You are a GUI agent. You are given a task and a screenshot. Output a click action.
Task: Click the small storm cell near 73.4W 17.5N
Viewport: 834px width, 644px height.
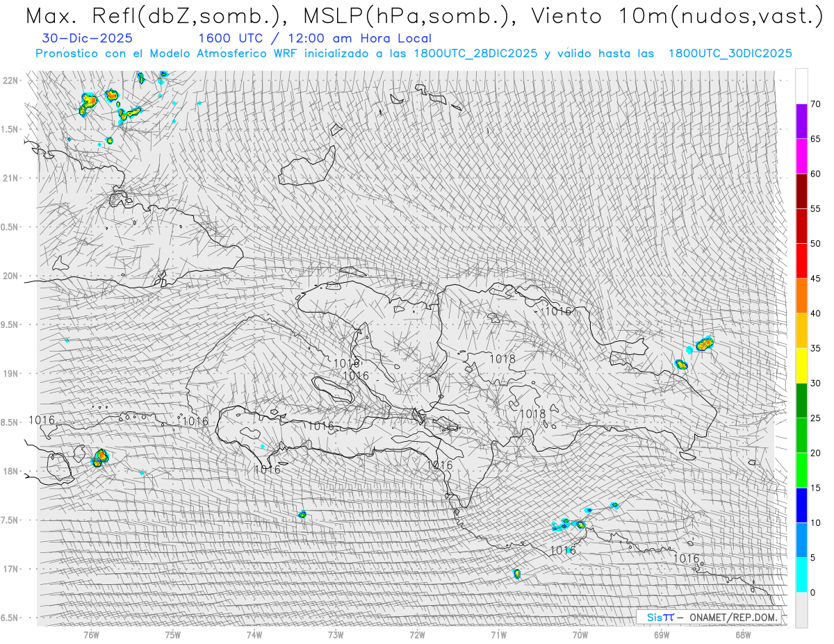point(302,515)
